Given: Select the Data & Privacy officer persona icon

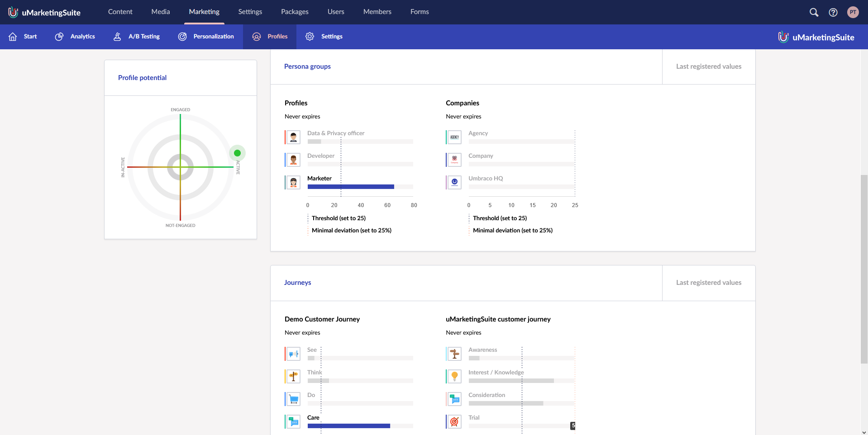Looking at the screenshot, I should tap(293, 137).
